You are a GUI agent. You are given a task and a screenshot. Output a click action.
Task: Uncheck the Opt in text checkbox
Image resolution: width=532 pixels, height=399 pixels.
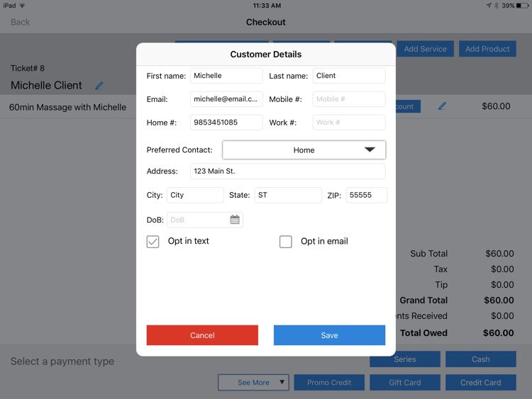153,242
